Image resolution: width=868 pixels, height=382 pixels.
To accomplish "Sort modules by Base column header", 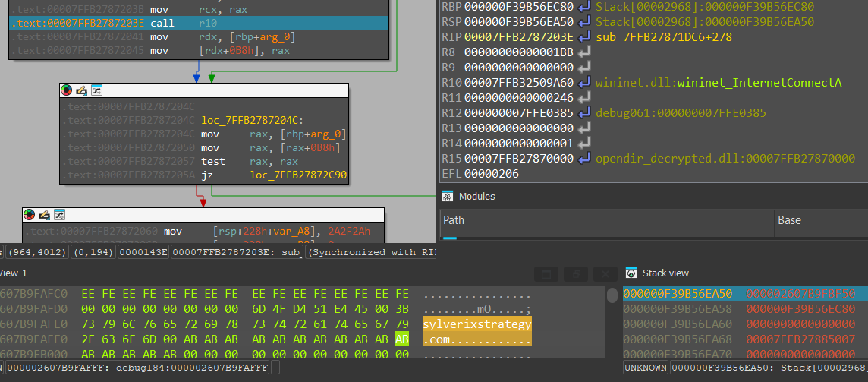I will pos(822,221).
